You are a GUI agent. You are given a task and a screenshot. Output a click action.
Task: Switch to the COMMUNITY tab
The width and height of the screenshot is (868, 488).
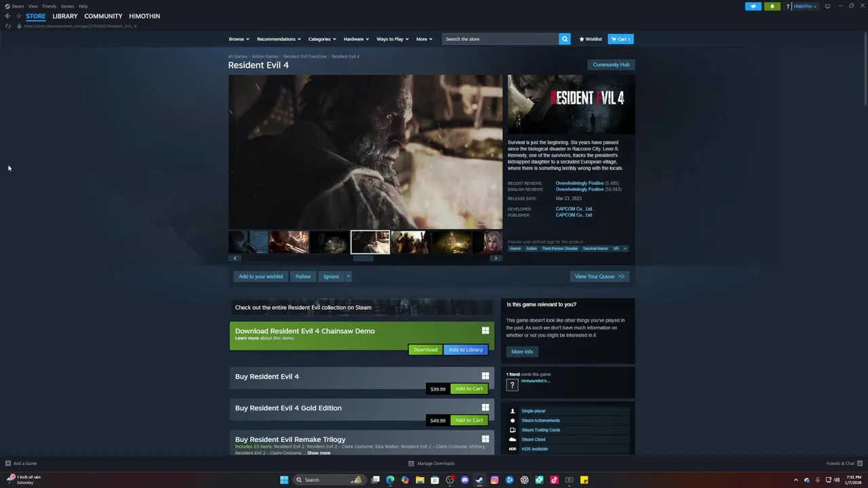pos(103,16)
